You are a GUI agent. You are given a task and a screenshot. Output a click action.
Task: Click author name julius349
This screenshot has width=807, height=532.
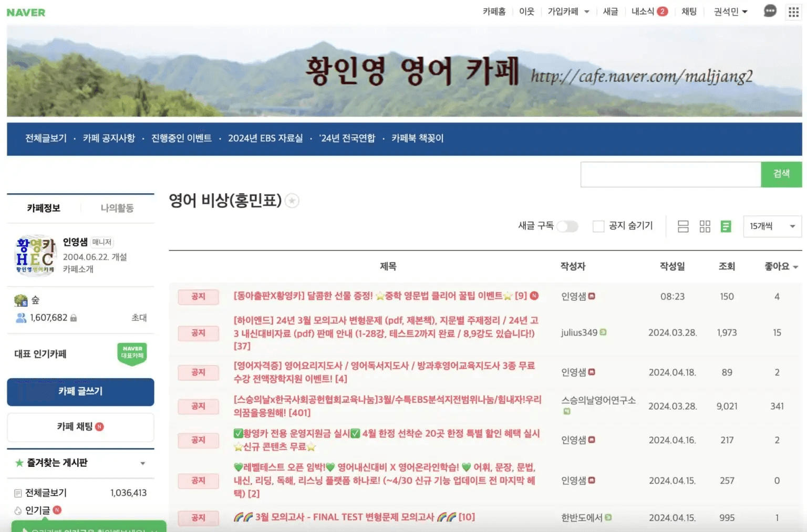[579, 332]
